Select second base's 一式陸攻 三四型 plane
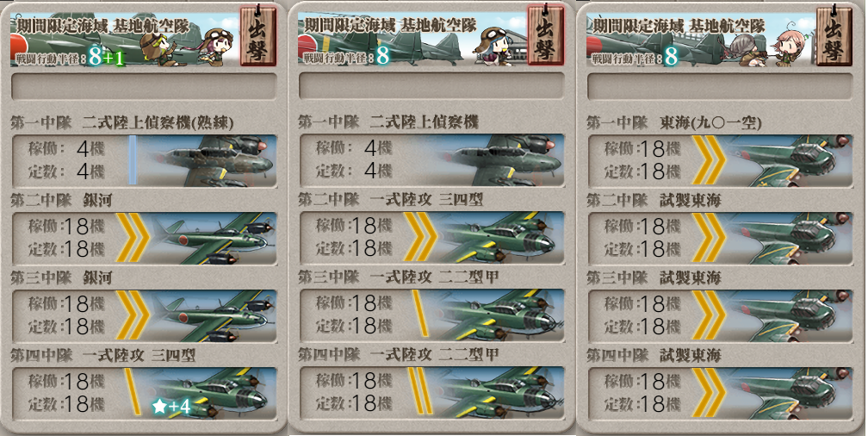Viewport: 868px width, 436px height. [x=431, y=237]
